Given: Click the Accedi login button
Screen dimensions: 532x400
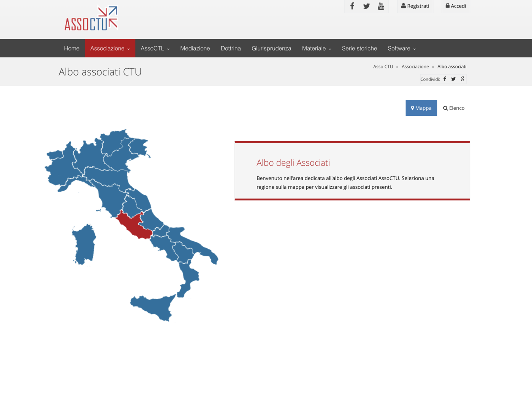Looking at the screenshot, I should (x=456, y=6).
